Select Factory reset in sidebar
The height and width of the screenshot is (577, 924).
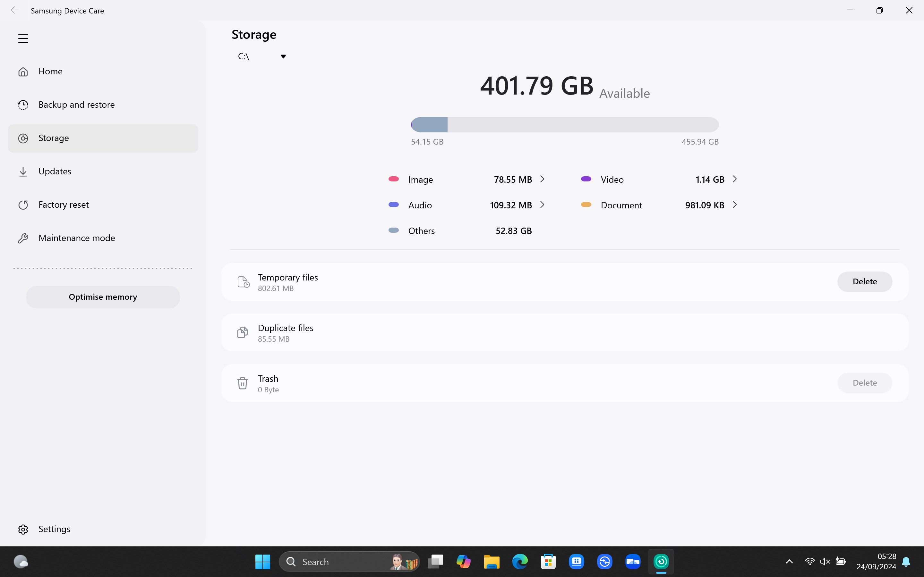coord(64,205)
